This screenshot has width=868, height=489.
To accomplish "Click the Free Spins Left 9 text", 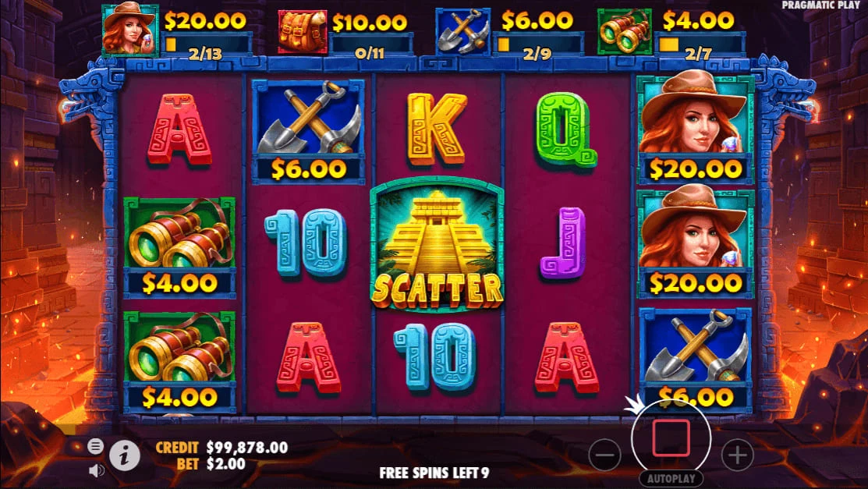I will (x=434, y=473).
